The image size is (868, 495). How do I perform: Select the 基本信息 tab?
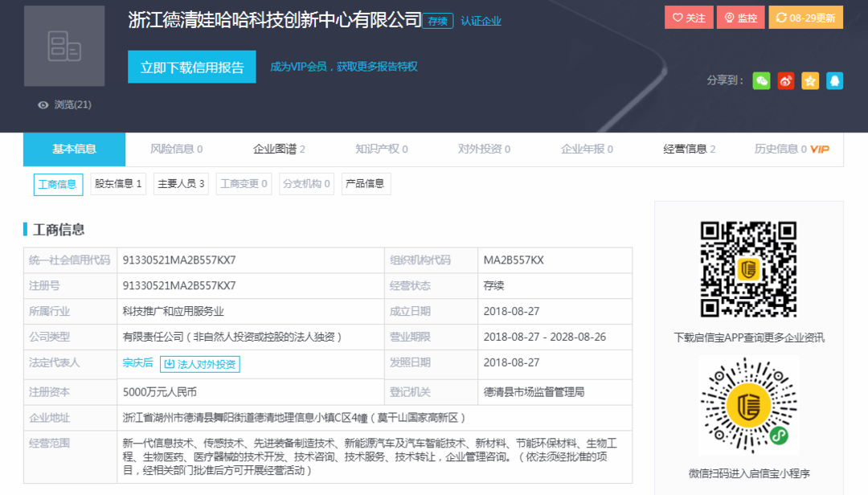(x=74, y=149)
